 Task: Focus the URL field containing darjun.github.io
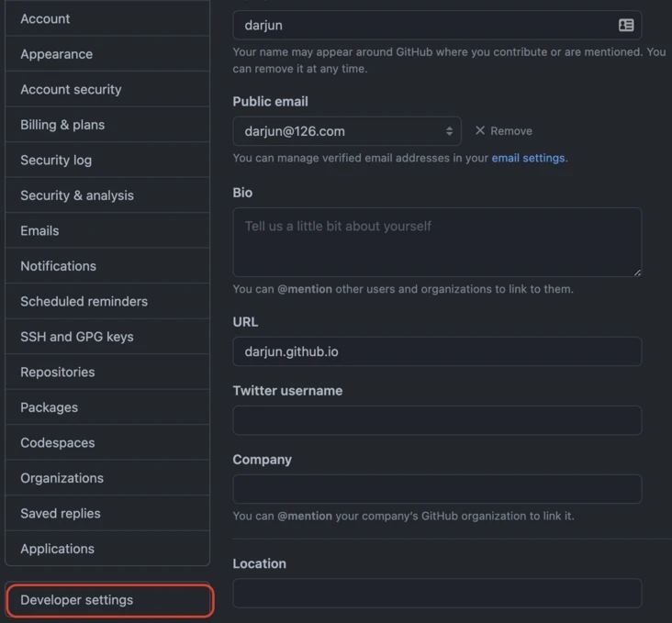[x=436, y=351]
